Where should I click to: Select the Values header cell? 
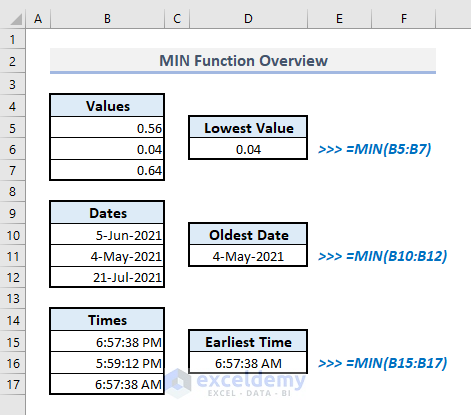pyautogui.click(x=107, y=106)
